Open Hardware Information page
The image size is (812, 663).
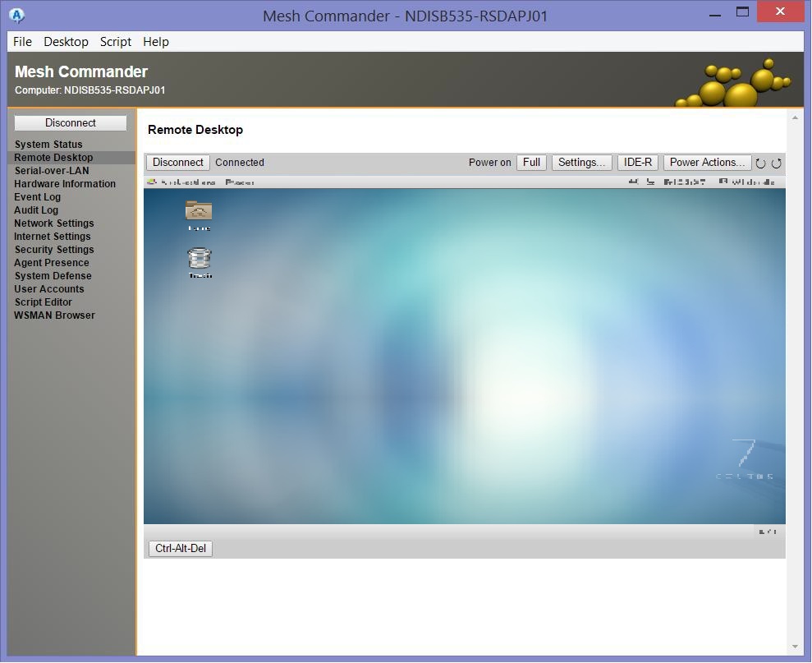pyautogui.click(x=65, y=183)
